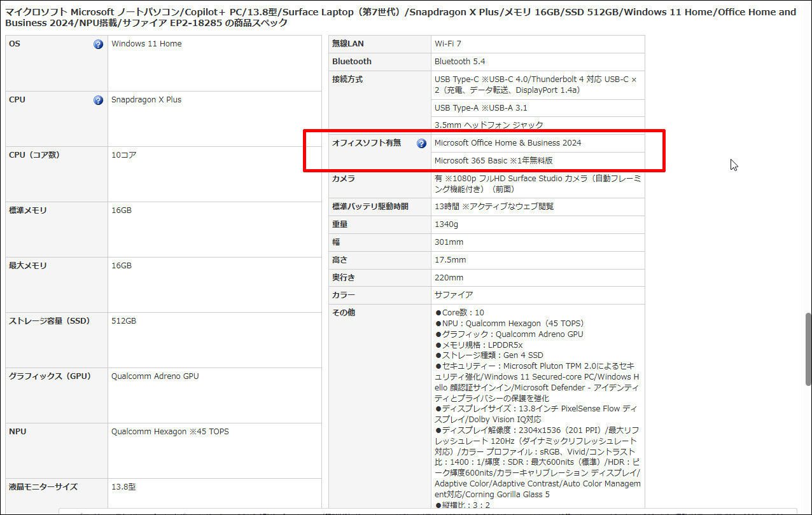Viewport: 812px width, 515px height.
Task: Click the 10コア core count value
Action: click(x=123, y=155)
